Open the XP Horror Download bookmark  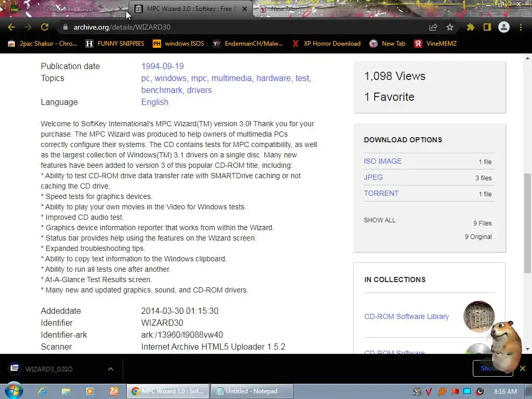326,44
